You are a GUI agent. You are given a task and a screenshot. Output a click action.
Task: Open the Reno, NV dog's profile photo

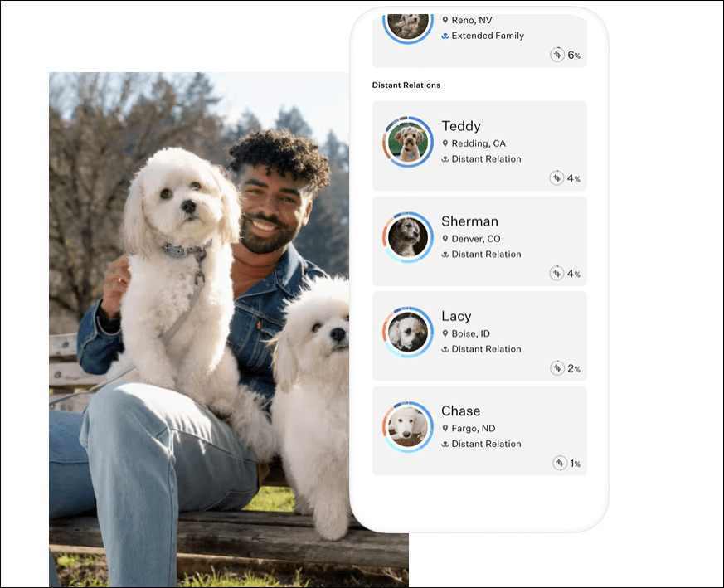[x=408, y=27]
